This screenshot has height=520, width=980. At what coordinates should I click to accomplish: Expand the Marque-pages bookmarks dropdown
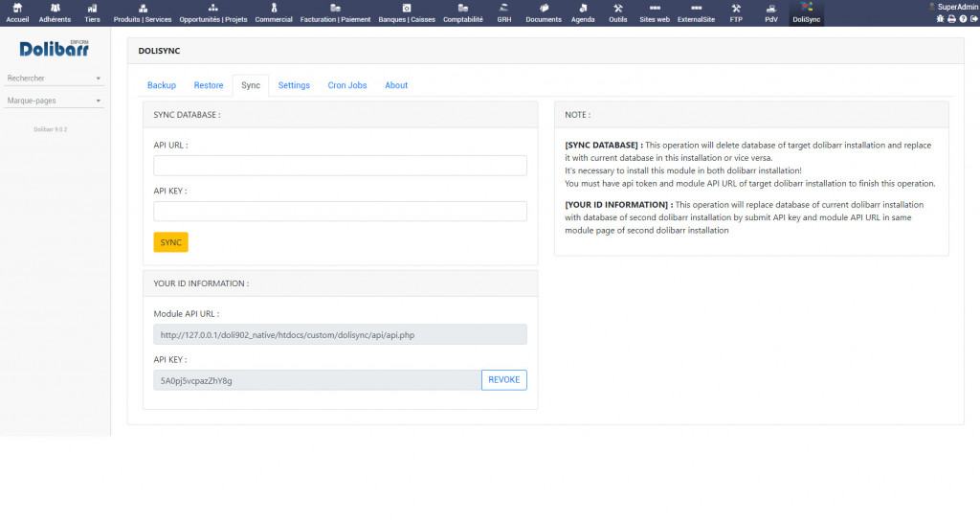(x=54, y=101)
